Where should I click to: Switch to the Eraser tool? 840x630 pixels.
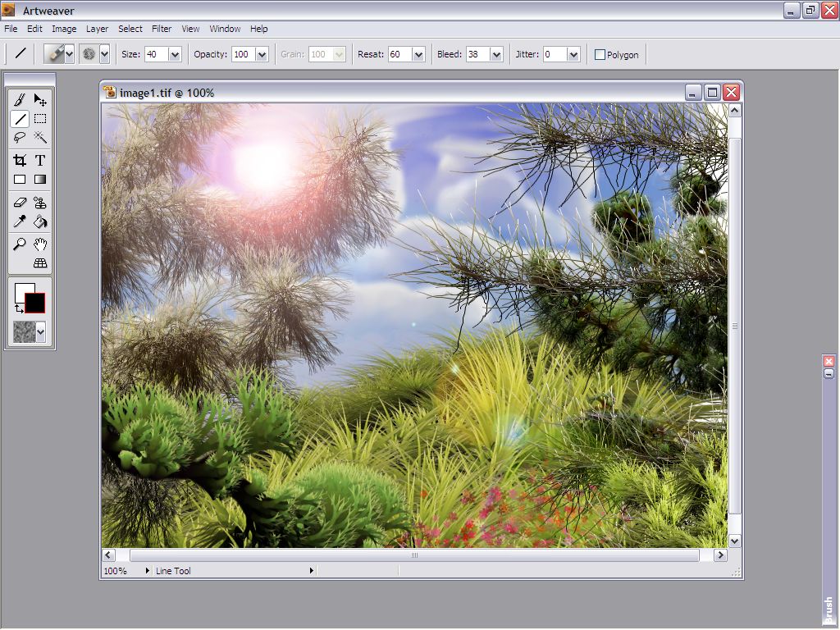pos(20,202)
